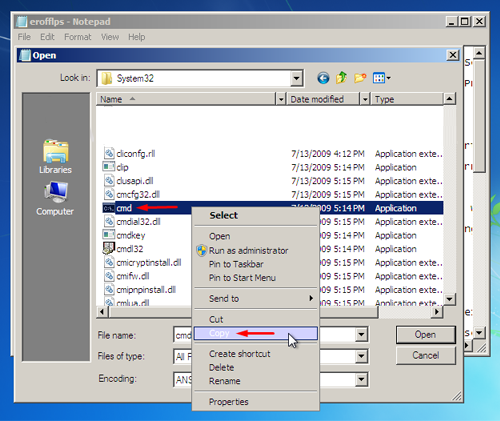Select the cmicryptinstall.dll file icon
The width and height of the screenshot is (500, 421).
click(109, 262)
